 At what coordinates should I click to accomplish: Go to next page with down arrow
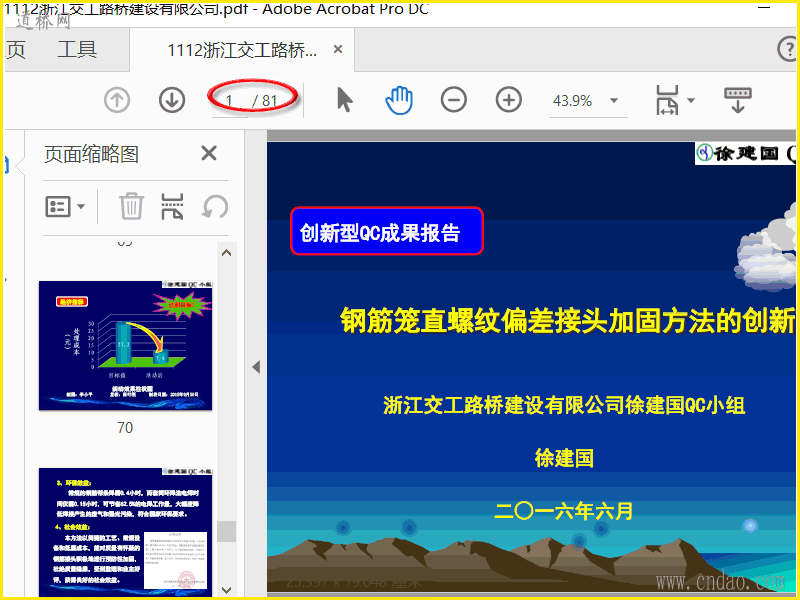(x=172, y=100)
